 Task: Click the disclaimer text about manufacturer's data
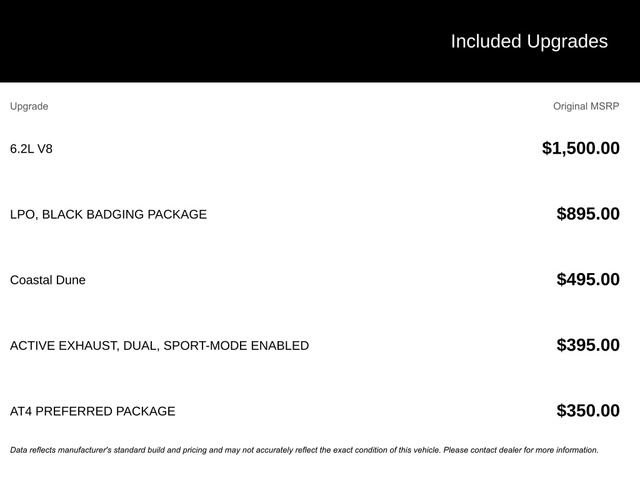[304, 450]
